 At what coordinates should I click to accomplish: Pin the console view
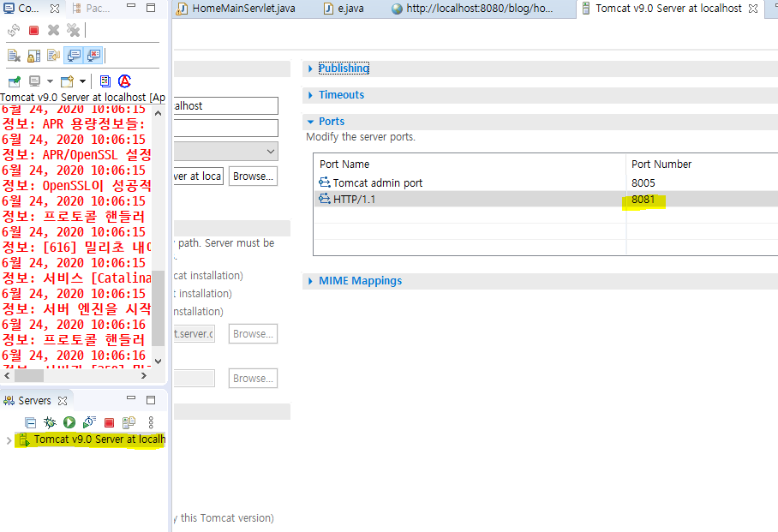pos(15,81)
